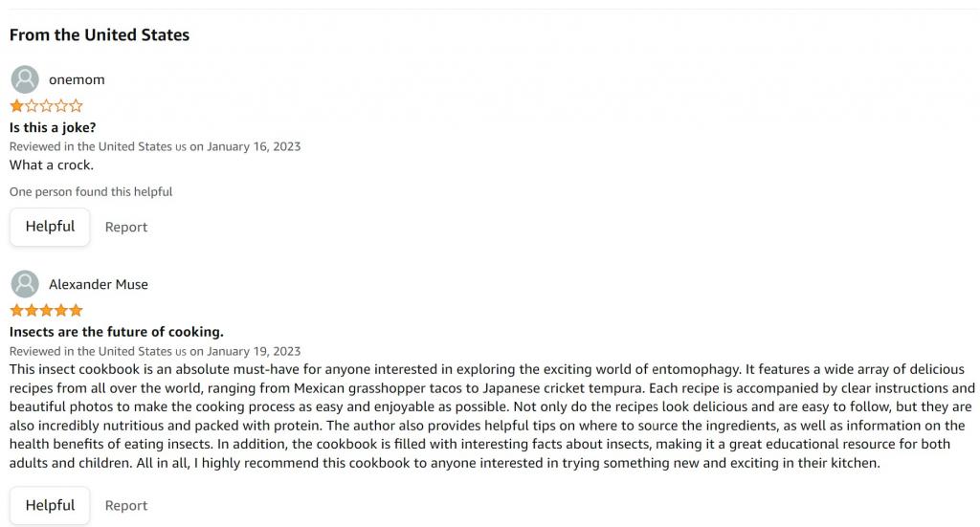Screen dimensions: 980x527
Task: Click "One person found this helpful" text
Action: click(91, 191)
